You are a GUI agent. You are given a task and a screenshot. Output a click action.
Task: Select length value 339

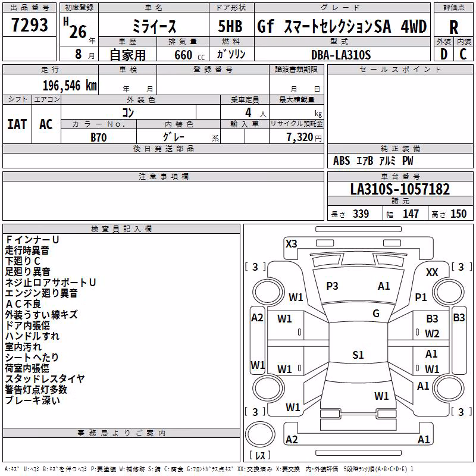361,214
